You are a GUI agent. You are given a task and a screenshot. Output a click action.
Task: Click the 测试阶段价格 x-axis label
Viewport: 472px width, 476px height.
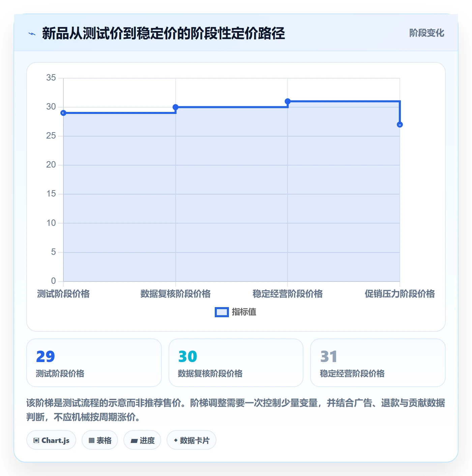[x=63, y=294]
